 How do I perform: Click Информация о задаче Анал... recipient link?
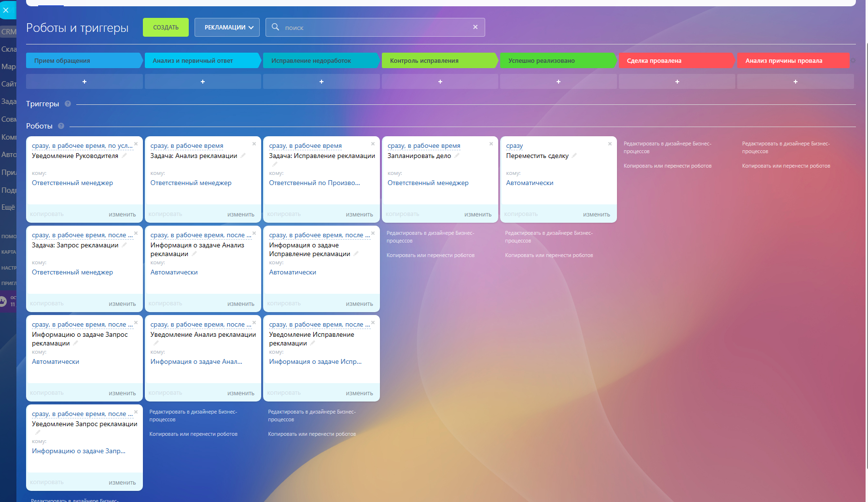[x=196, y=361]
